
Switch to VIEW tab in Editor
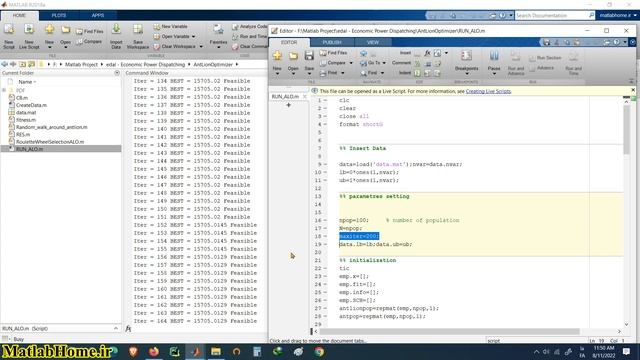373,42
